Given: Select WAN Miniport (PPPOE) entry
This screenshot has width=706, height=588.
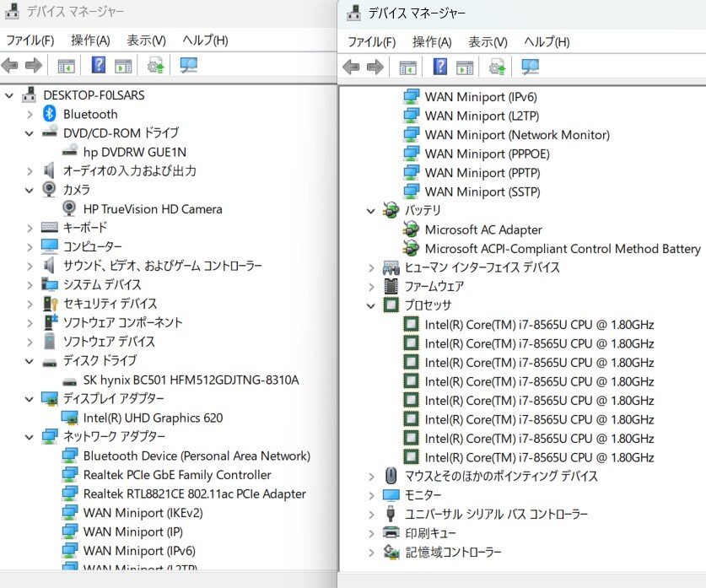Looking at the screenshot, I should pyautogui.click(x=488, y=154).
